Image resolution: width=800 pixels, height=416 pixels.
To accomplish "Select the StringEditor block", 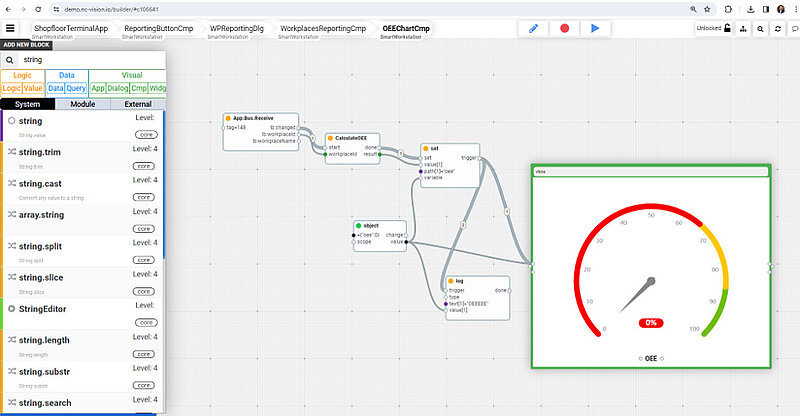I will pos(83,314).
